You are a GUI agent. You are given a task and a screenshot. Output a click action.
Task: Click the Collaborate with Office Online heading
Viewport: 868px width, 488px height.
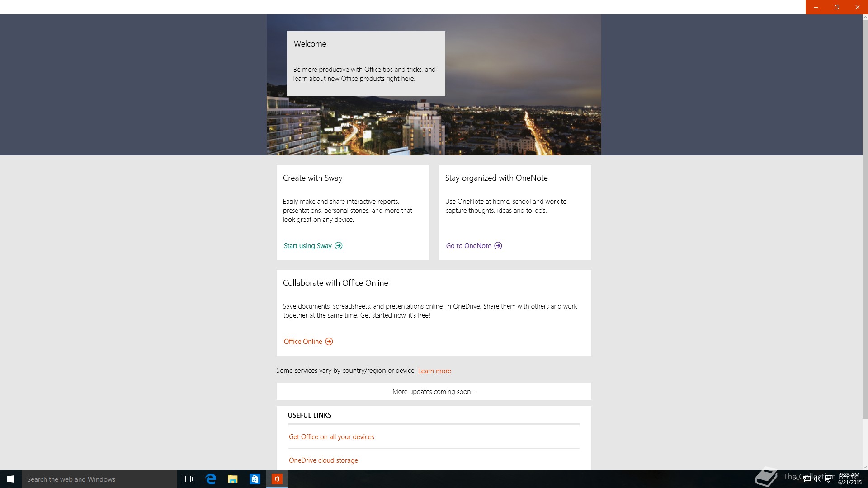pos(335,283)
